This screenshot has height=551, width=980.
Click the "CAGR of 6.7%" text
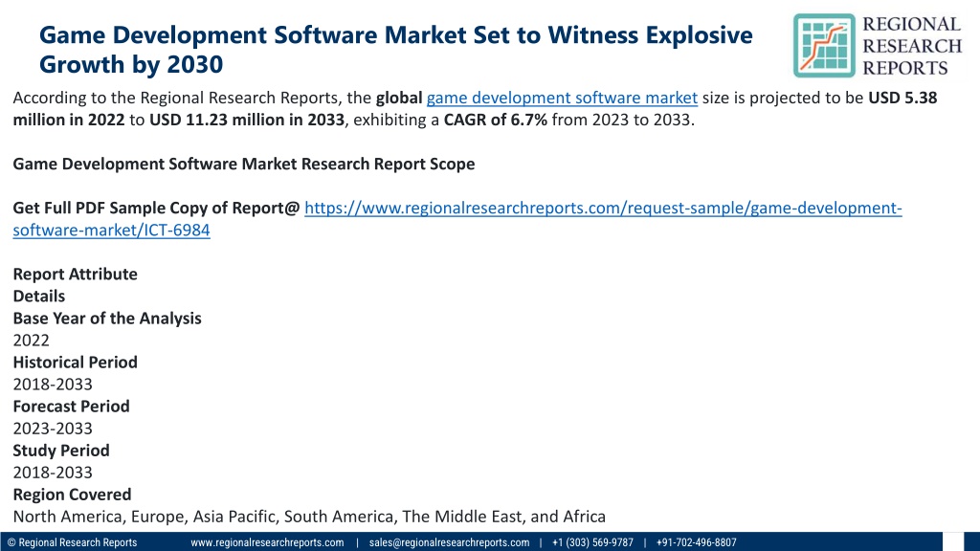pyautogui.click(x=495, y=120)
